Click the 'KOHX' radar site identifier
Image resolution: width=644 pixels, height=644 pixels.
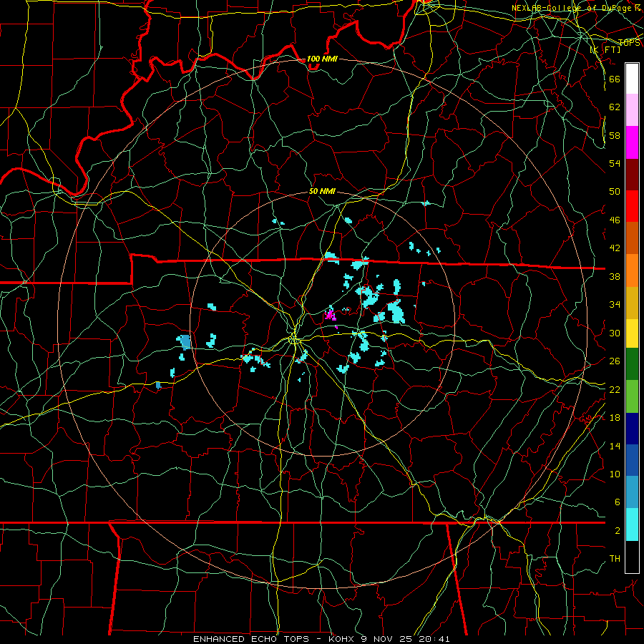(342, 639)
